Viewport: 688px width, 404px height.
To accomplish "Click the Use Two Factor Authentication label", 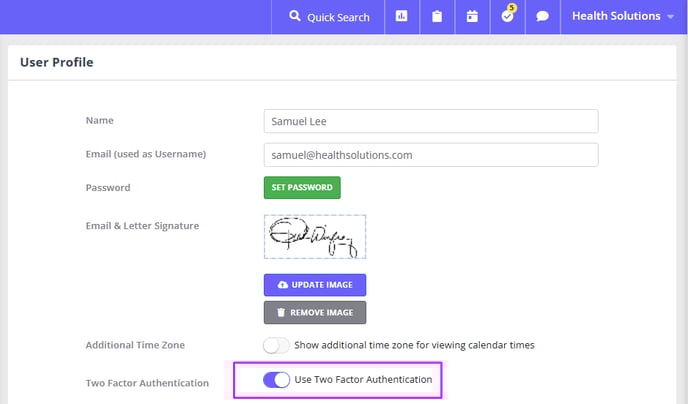I will click(363, 379).
